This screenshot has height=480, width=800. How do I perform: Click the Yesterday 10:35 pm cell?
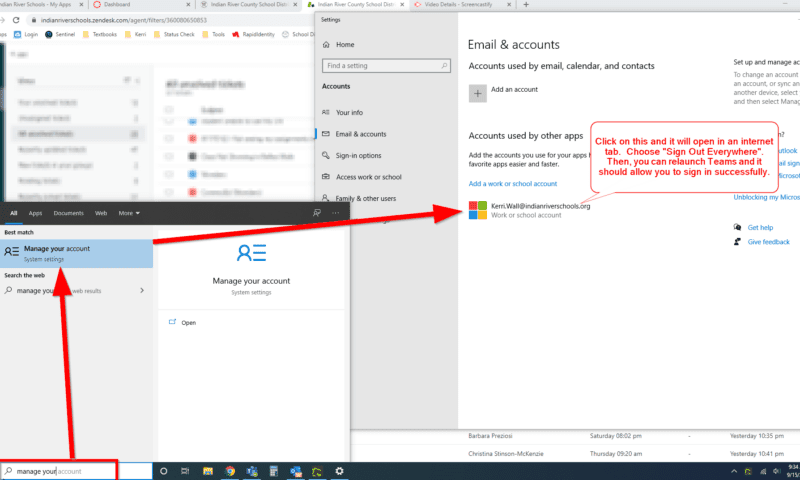tap(757, 436)
